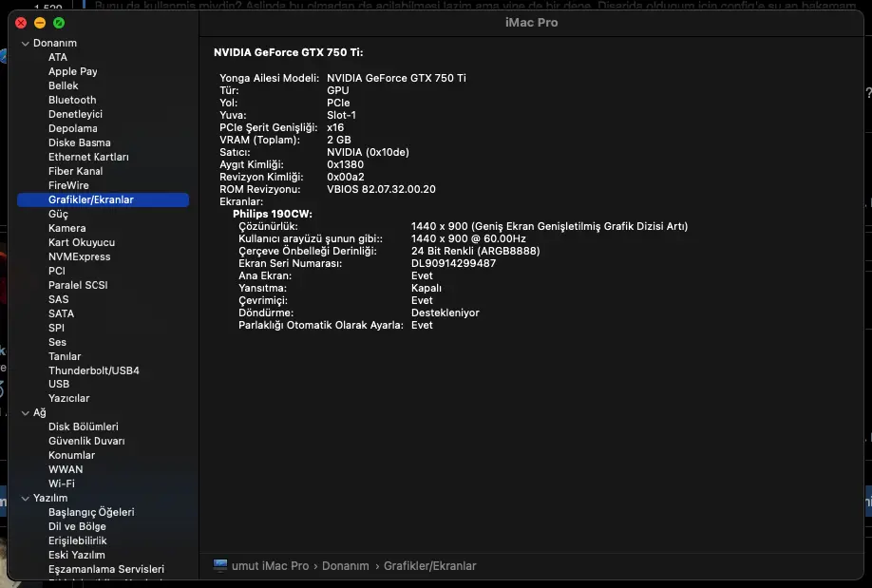Select Apple Pay in the sidebar

(73, 72)
